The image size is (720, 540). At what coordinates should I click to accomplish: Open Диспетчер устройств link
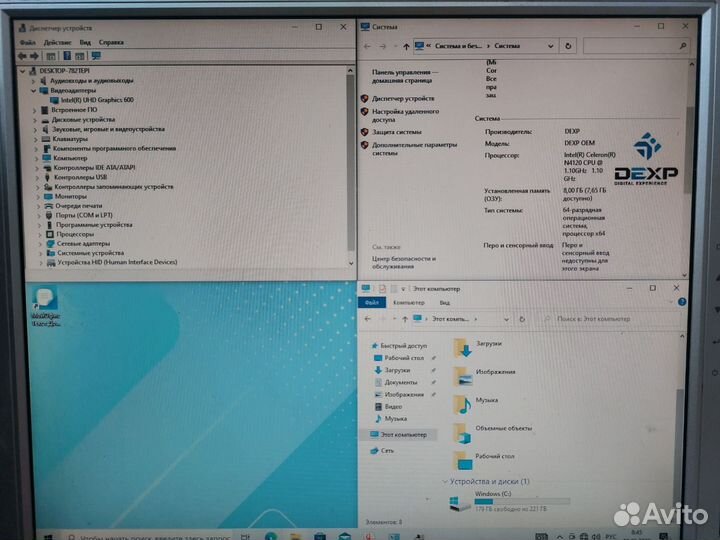pyautogui.click(x=403, y=98)
